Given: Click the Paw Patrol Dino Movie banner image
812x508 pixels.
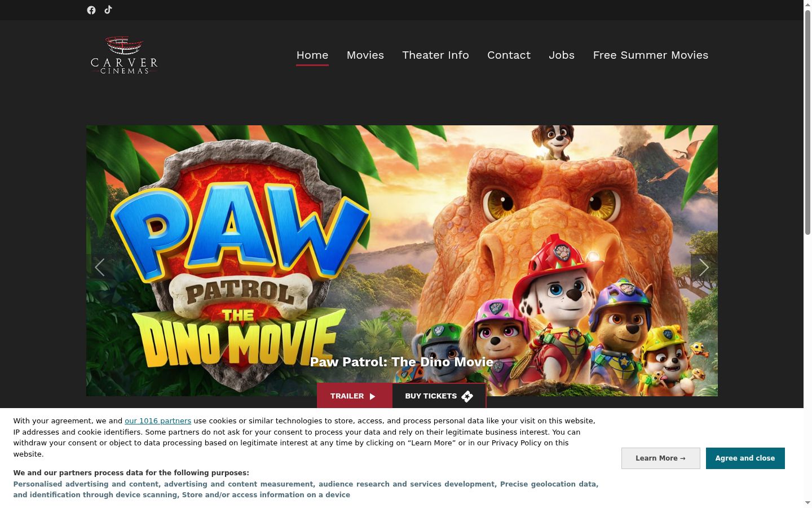Looking at the screenshot, I should tap(402, 260).
